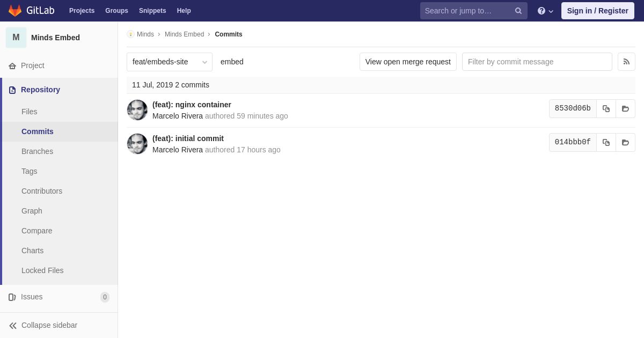Open Snippets in top navigation
This screenshot has height=338, width=644.
click(x=152, y=11)
